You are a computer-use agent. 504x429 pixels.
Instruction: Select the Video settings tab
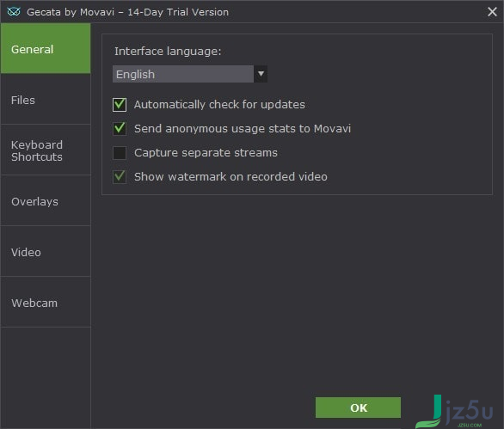pyautogui.click(x=46, y=252)
